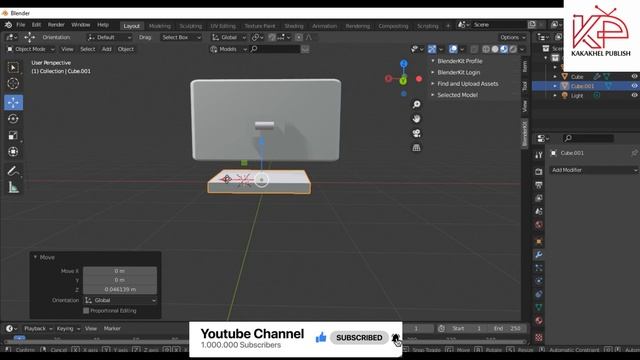
Task: Select the Select Box tool in toolbar
Action: click(x=13, y=67)
